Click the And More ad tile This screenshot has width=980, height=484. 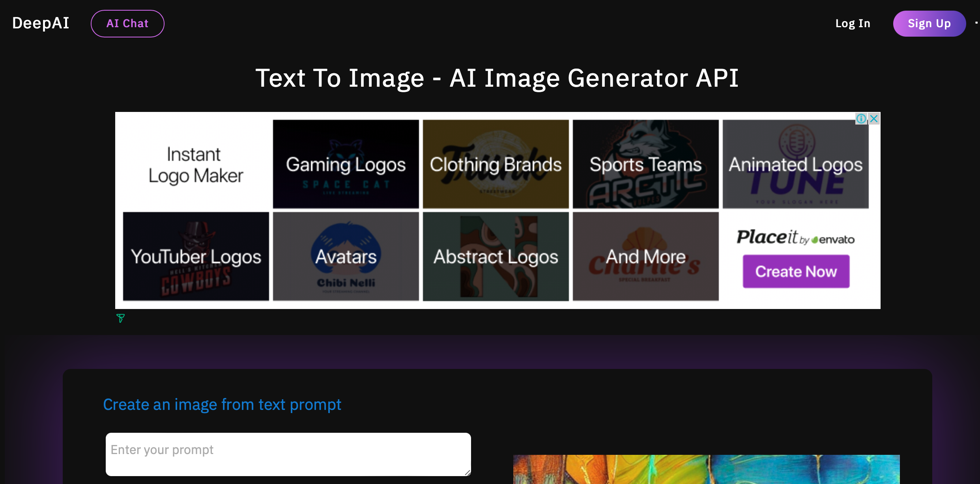tap(645, 256)
